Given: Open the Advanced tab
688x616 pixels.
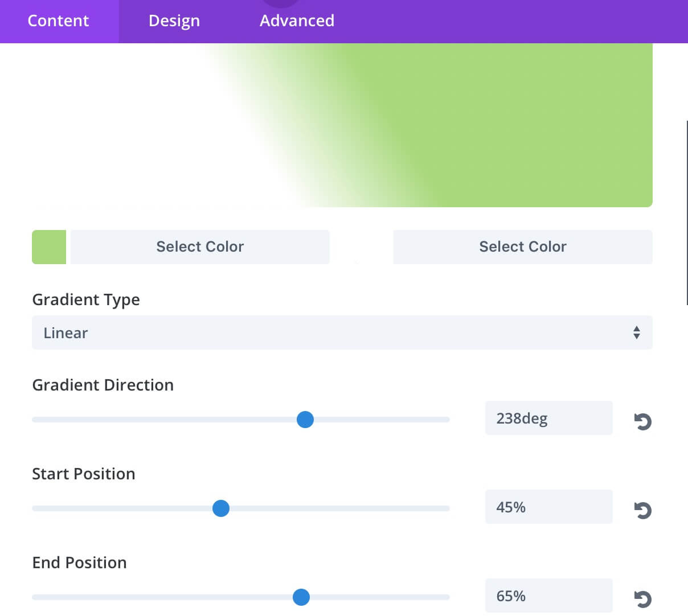Looking at the screenshot, I should click(x=297, y=21).
